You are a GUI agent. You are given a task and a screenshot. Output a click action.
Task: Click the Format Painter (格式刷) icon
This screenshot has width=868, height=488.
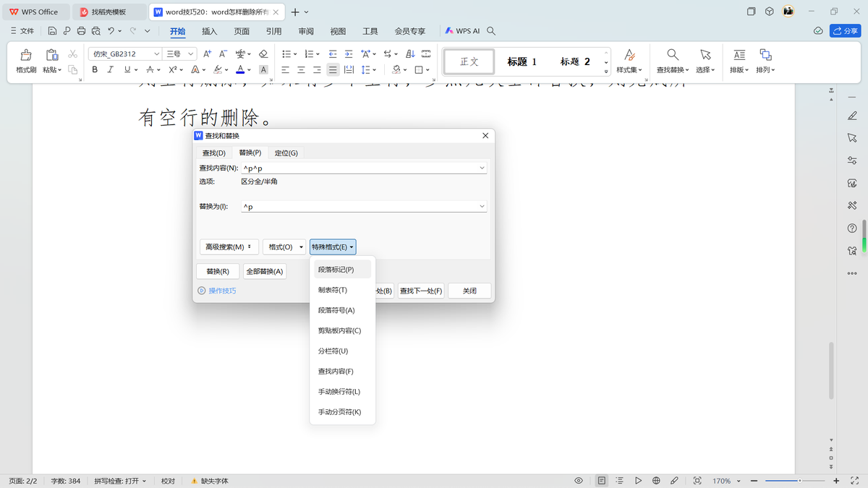(26, 55)
